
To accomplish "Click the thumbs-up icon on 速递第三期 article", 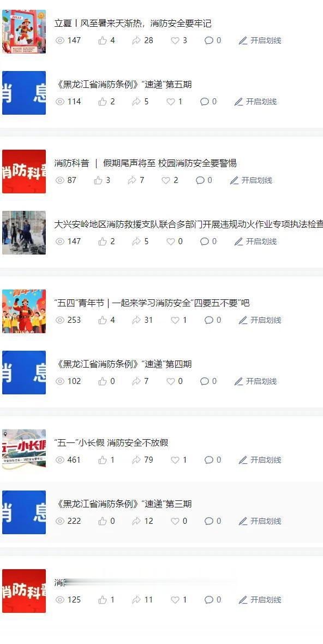I will click(103, 521).
